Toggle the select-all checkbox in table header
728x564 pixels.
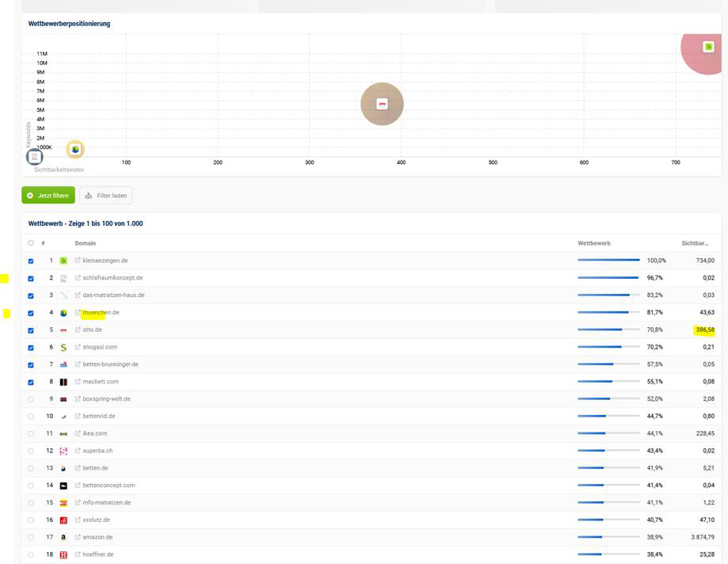(x=31, y=243)
